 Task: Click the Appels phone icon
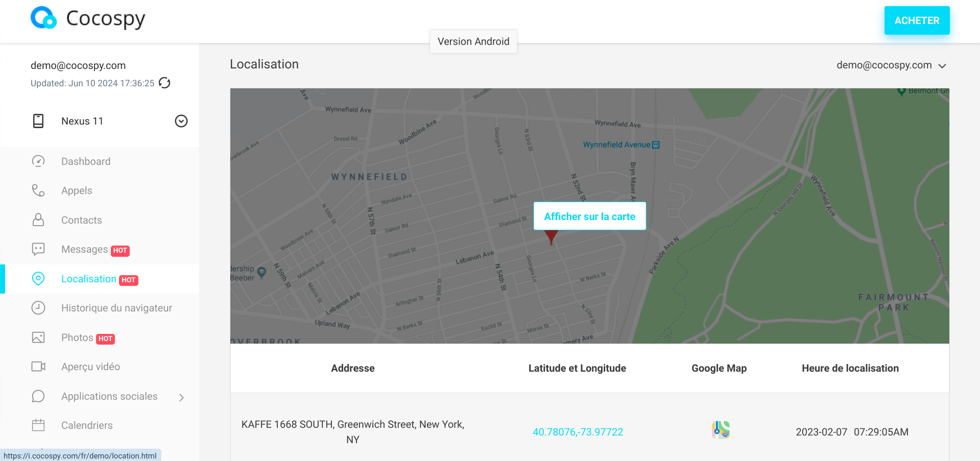pos(38,190)
